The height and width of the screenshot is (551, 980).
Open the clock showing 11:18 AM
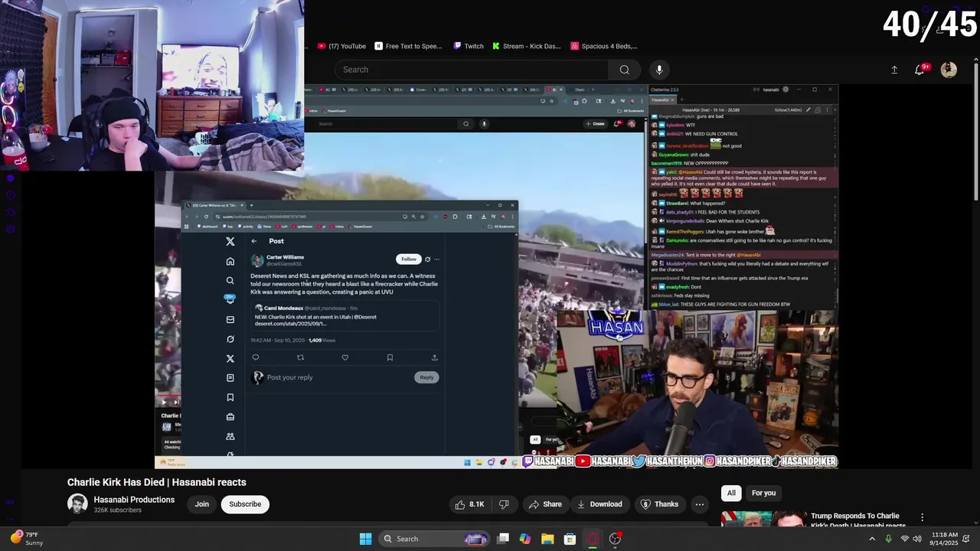tap(944, 539)
